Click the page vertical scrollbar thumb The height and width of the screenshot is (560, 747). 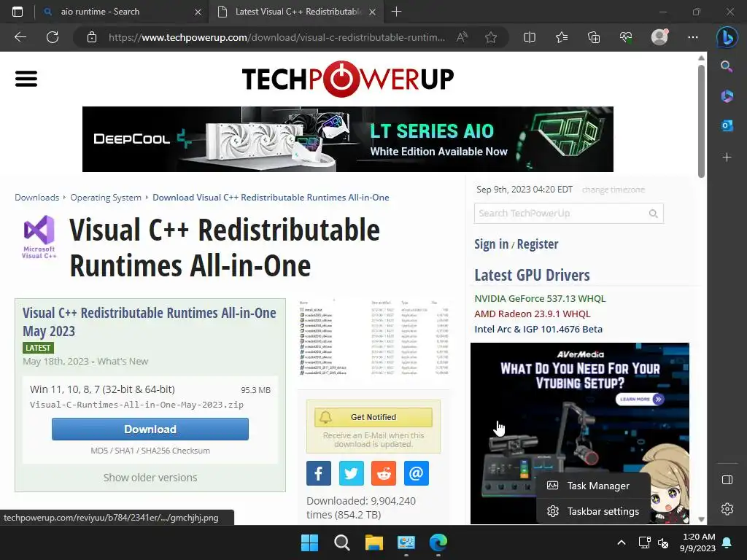(701, 122)
